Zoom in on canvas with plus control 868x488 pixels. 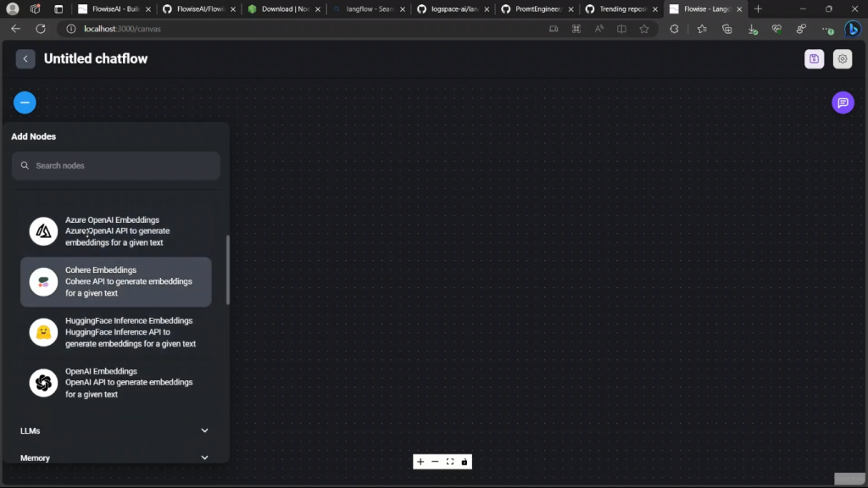(420, 462)
